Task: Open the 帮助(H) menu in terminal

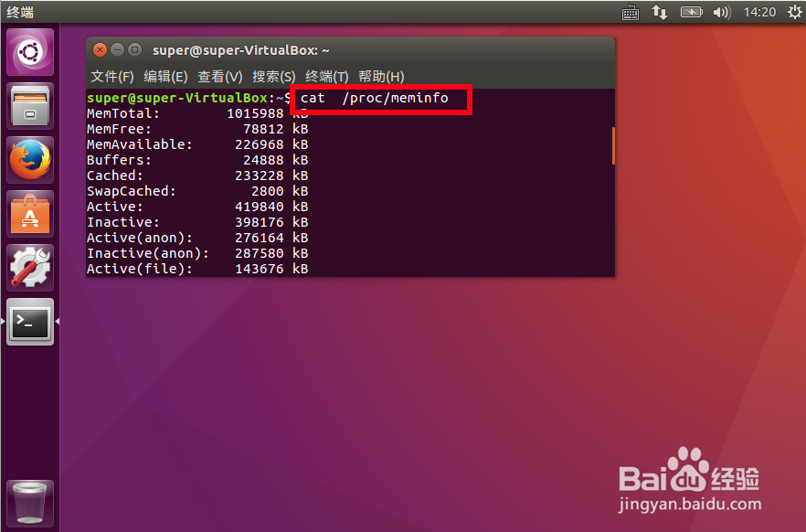Action: [x=381, y=77]
